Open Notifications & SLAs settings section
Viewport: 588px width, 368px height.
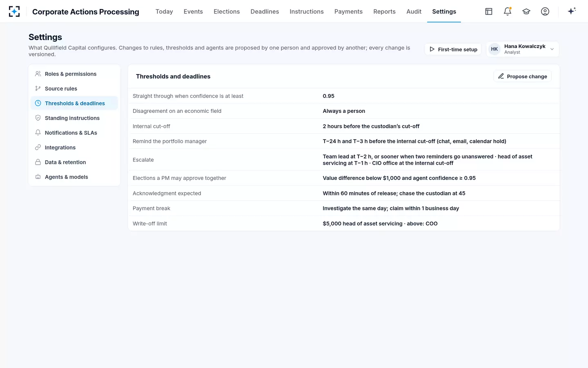click(x=74, y=133)
